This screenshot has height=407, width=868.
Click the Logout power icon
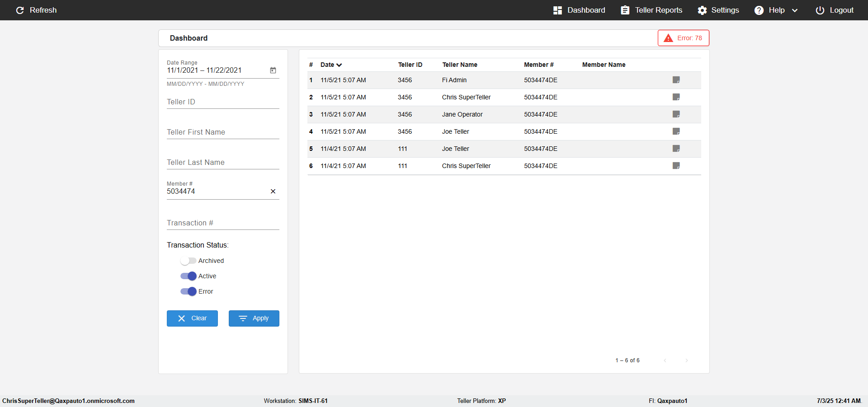click(x=820, y=10)
